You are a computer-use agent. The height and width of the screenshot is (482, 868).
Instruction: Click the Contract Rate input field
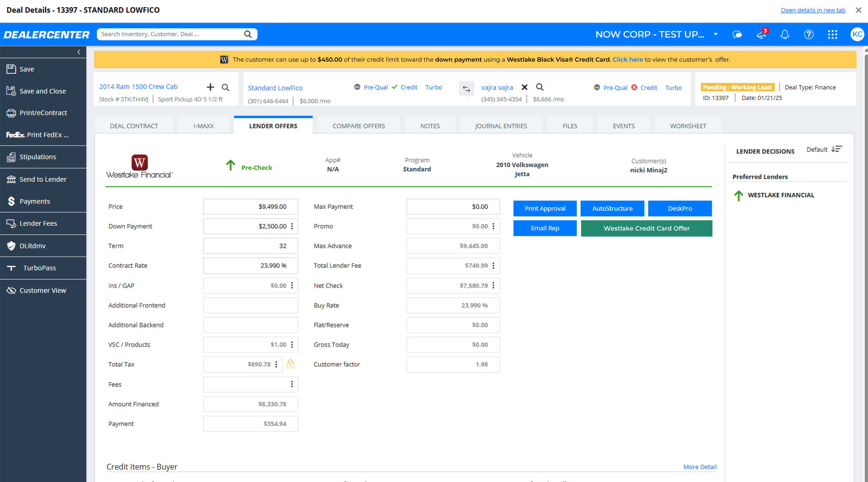click(250, 266)
